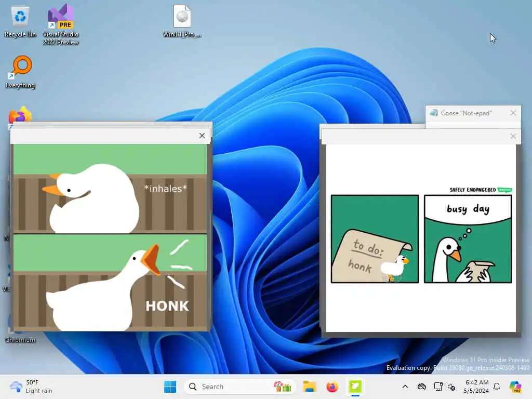
Task: Click the busy day comic panel
Action: (x=468, y=239)
